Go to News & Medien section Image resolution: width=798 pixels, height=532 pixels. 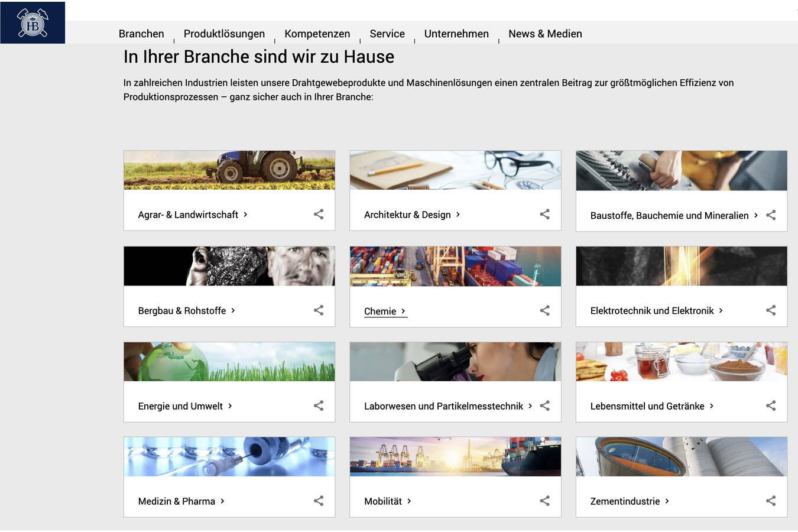[x=545, y=34]
